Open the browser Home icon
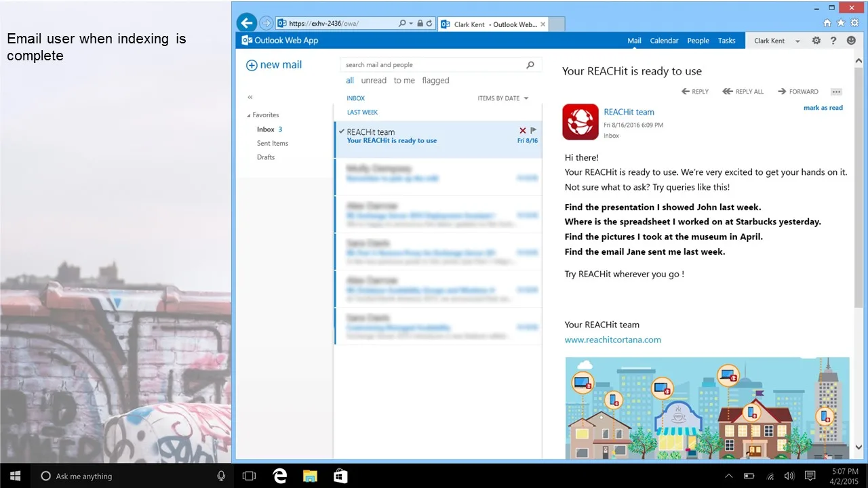The image size is (868, 488). (827, 23)
